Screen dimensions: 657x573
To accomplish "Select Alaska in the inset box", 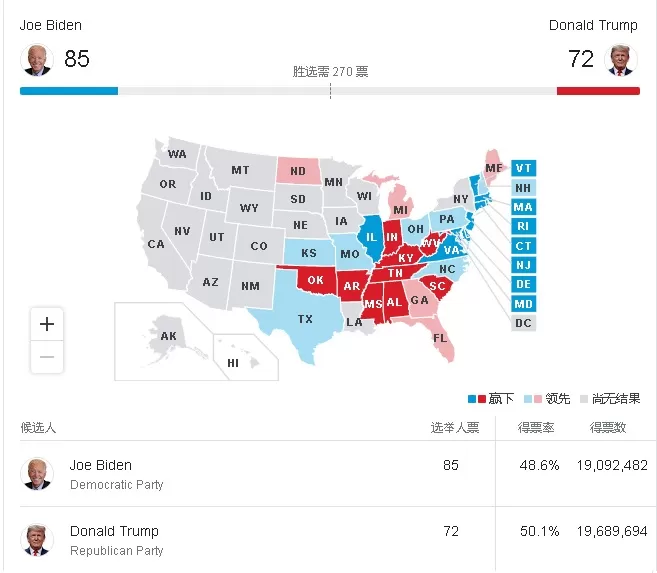I will [168, 336].
